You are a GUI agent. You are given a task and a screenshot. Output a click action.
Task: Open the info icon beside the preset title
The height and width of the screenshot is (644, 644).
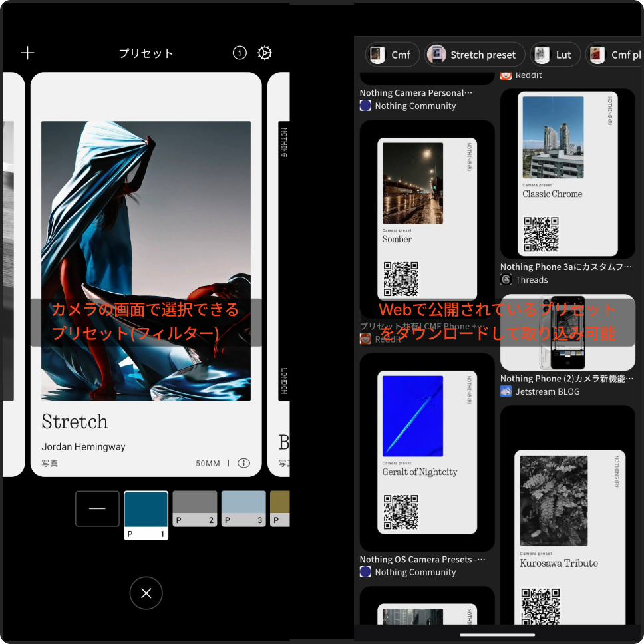240,53
